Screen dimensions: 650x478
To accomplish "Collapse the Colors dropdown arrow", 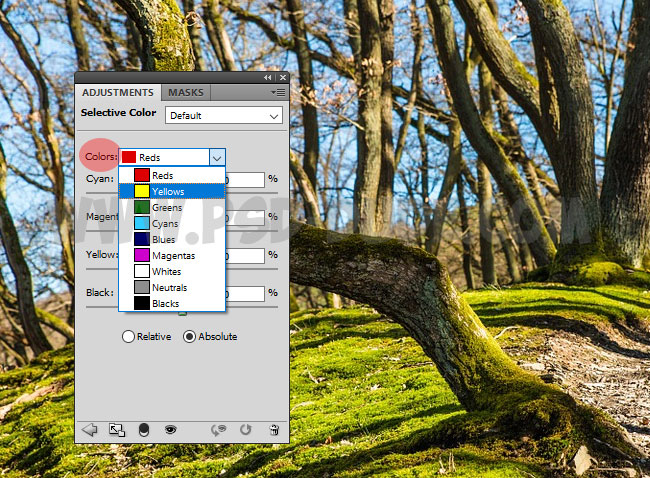I will [216, 157].
